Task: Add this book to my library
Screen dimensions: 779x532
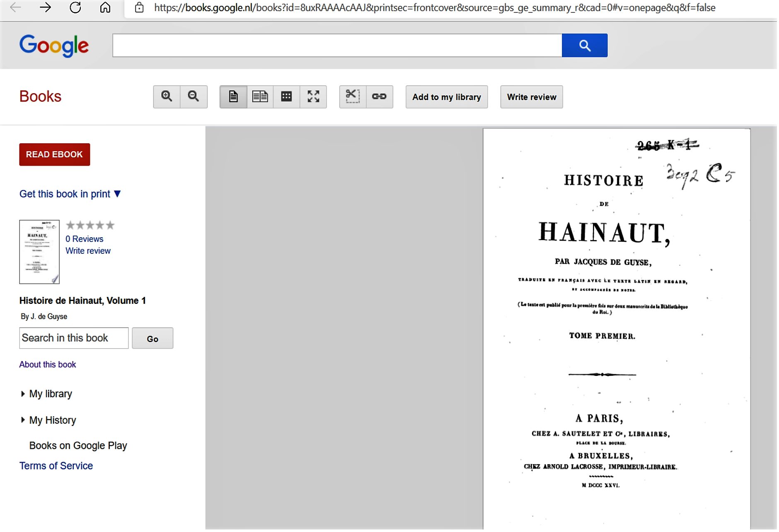Action: point(447,97)
